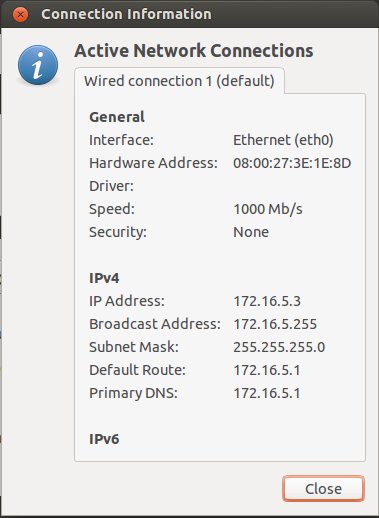Click the Connection Information title text
The image size is (379, 518).
click(x=126, y=14)
